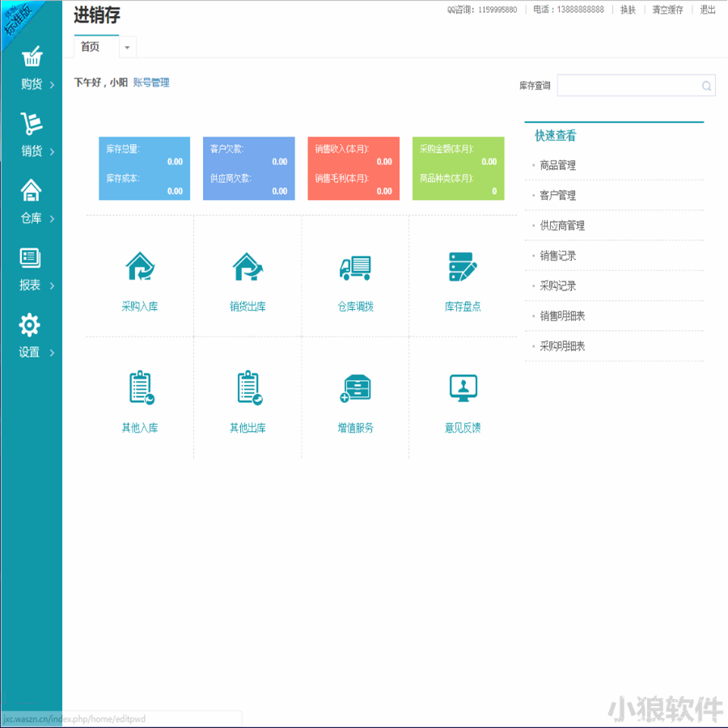Select the 购货 shopping cart icon in sidebar
The image size is (728, 728).
31,57
